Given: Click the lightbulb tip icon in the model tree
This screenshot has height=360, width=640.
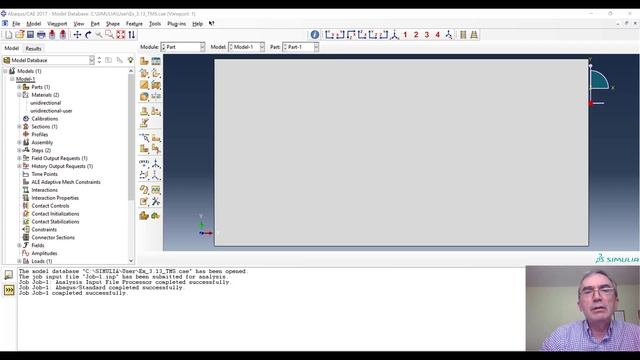Looking at the screenshot, I should pyautogui.click(x=130, y=60).
